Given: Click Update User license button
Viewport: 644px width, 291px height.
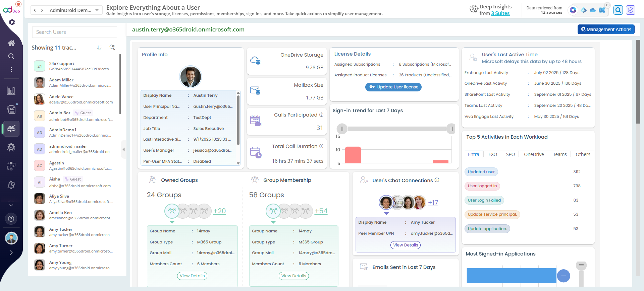Looking at the screenshot, I should click(393, 87).
